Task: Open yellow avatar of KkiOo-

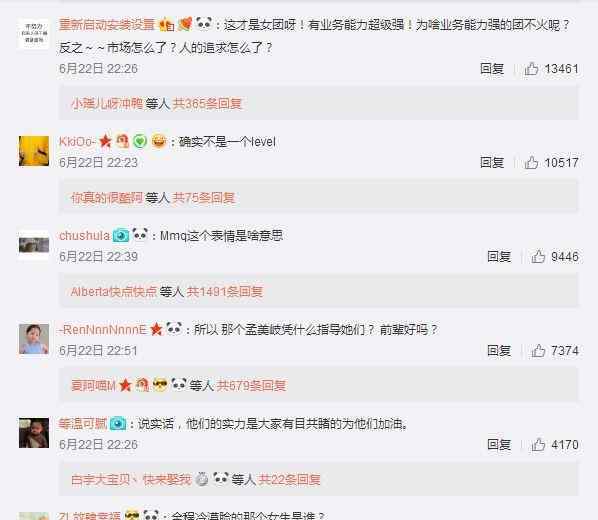Action: coord(34,151)
